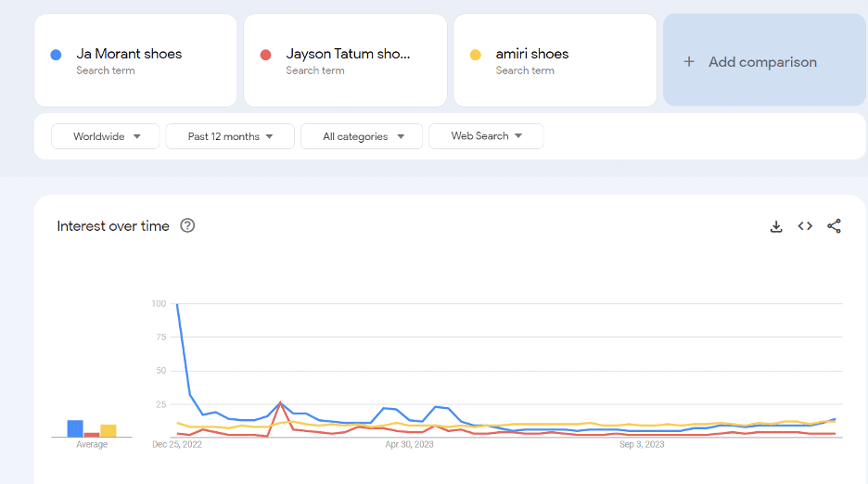
Task: Click the 25 y-axis value
Action: pyautogui.click(x=161, y=404)
